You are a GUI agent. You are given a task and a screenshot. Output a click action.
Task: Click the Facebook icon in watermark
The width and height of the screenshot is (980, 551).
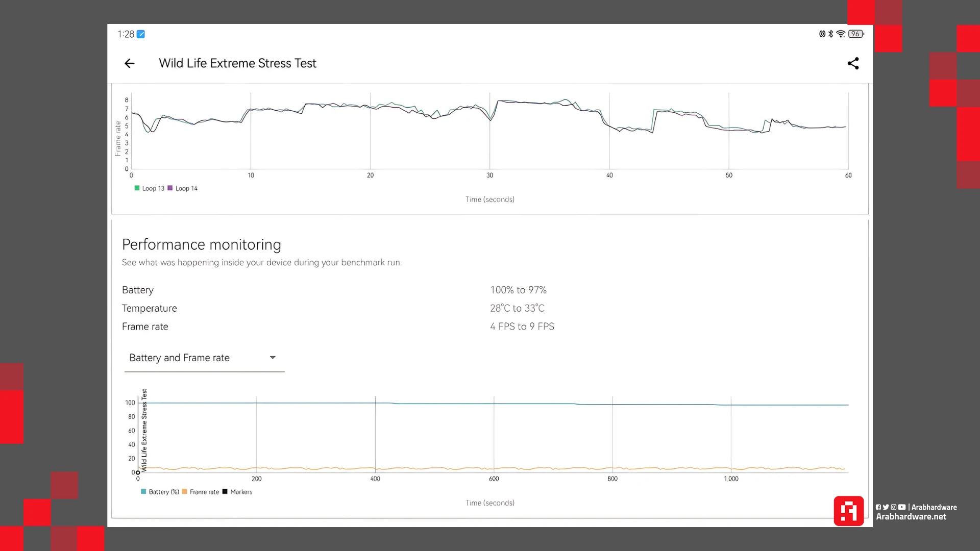pyautogui.click(x=878, y=507)
